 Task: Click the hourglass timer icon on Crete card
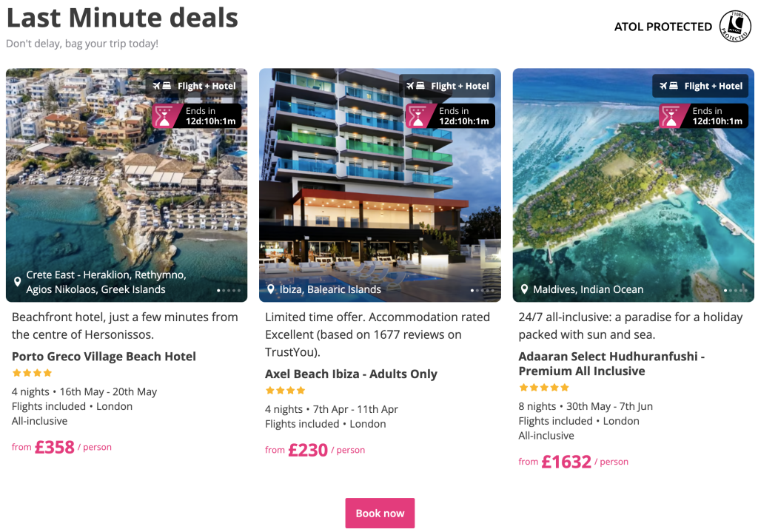pyautogui.click(x=164, y=116)
